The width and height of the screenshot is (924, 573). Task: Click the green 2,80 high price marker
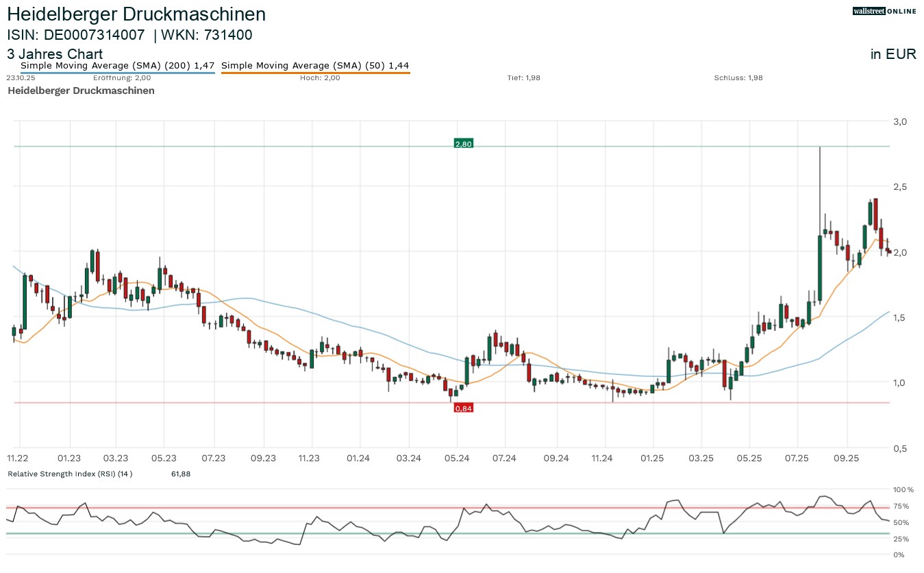[x=463, y=144]
